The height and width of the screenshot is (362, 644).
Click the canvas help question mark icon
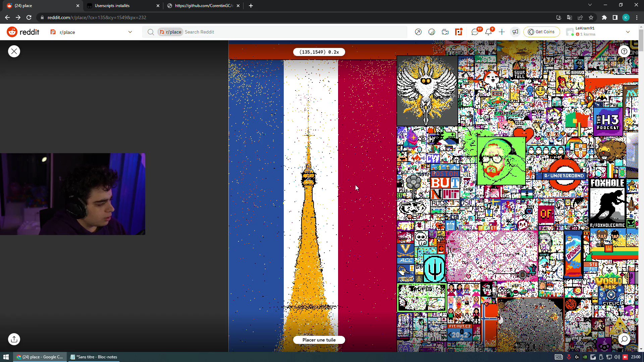(624, 51)
